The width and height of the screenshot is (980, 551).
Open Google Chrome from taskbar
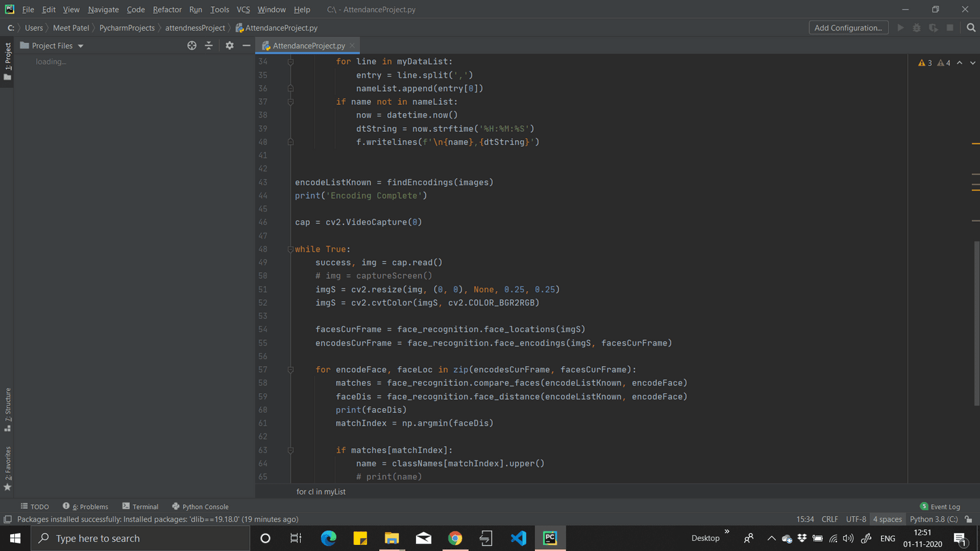pos(455,538)
